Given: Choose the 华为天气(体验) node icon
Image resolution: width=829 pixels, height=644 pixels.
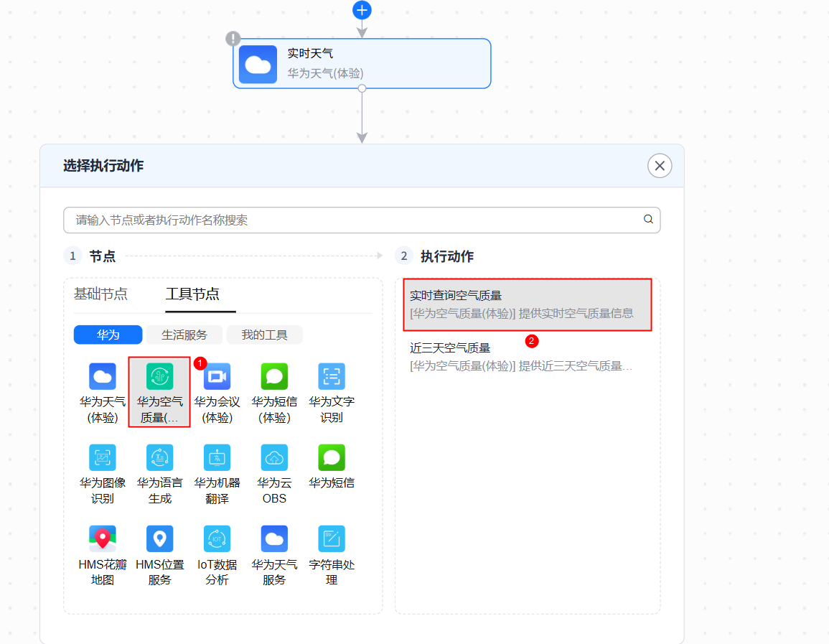Looking at the screenshot, I should (x=103, y=376).
